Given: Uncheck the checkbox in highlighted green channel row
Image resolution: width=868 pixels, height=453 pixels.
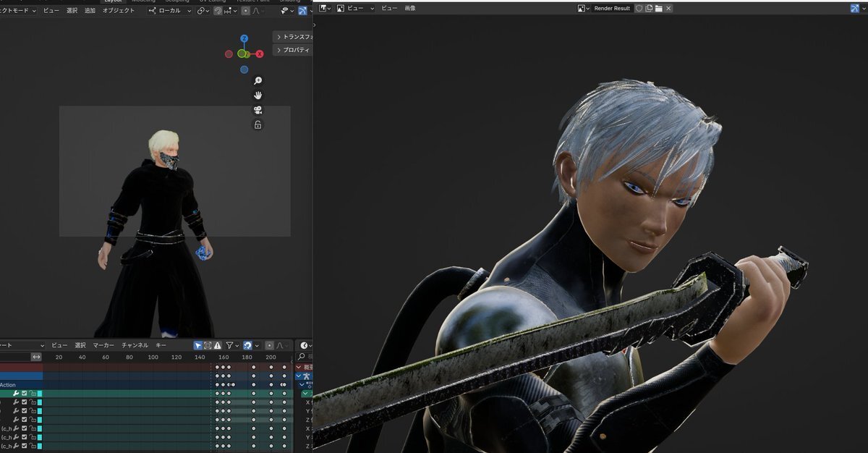Looking at the screenshot, I should tap(24, 394).
